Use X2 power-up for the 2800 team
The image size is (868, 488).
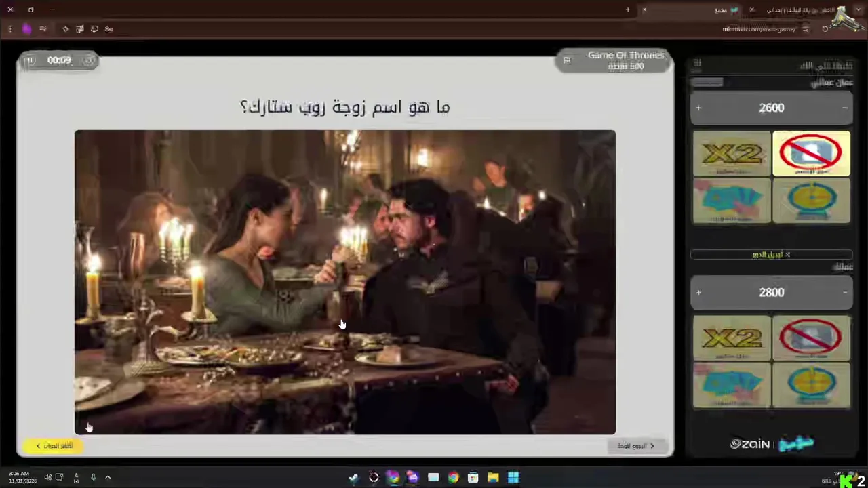(x=732, y=338)
